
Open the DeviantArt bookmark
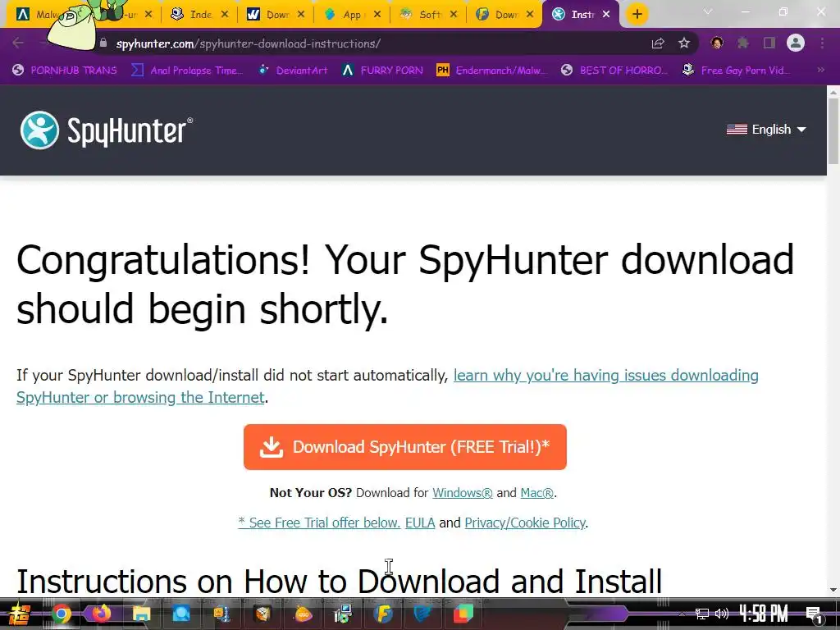pyautogui.click(x=293, y=71)
